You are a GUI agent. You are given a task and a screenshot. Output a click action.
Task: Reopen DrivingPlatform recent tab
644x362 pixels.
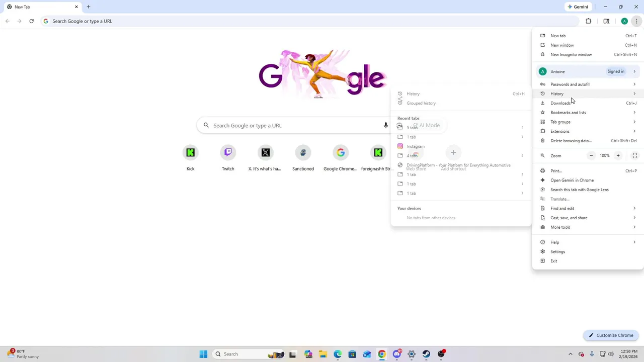(461, 165)
